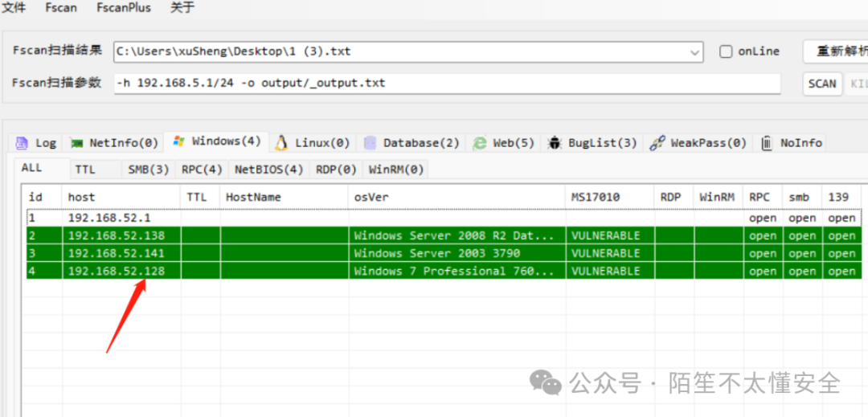Viewport: 868px width, 417px height.
Task: Click the Web browser icon
Action: [x=479, y=143]
